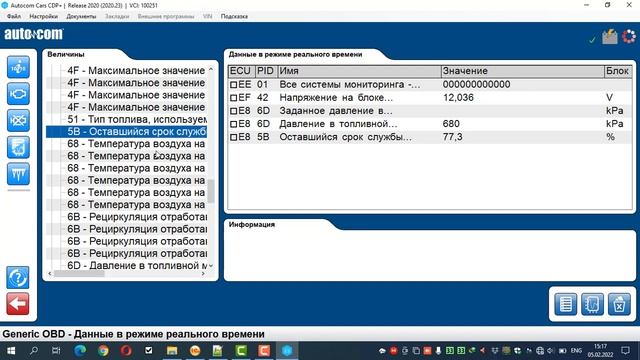This screenshot has width=640, height=360.
Task: Sort by the Значение column header
Action: pyautogui.click(x=522, y=71)
